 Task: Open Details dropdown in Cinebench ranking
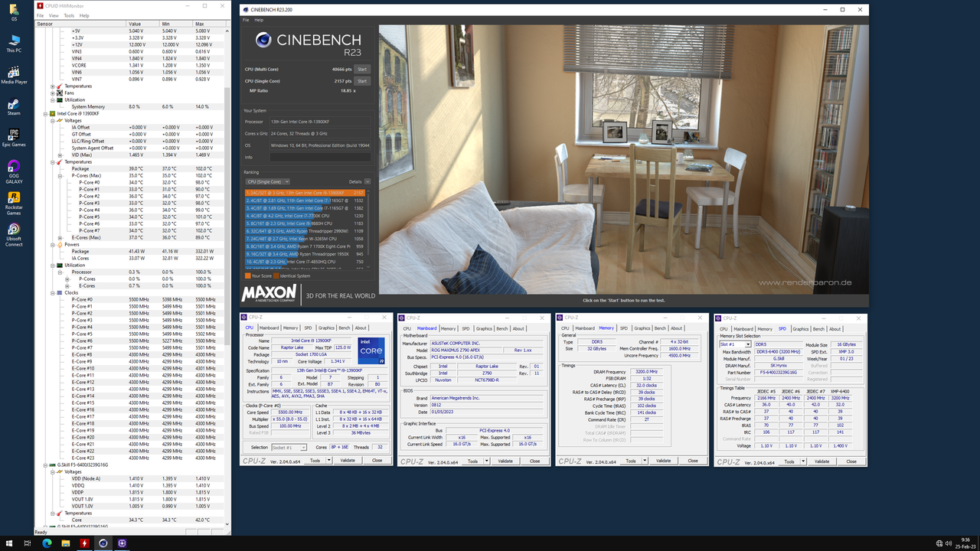[367, 182]
